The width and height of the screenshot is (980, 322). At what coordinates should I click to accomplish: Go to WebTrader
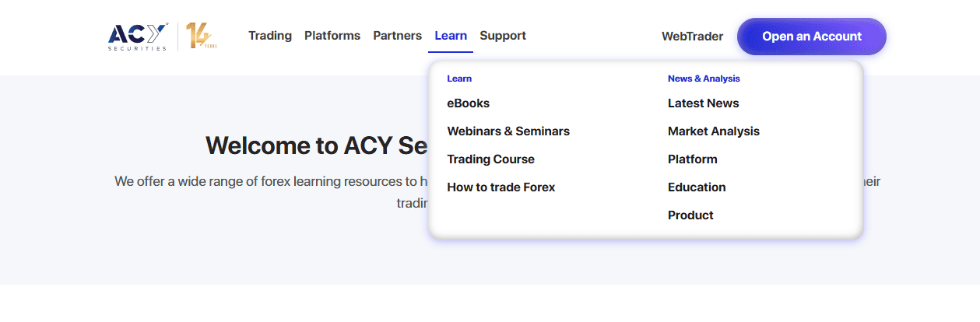[692, 37]
